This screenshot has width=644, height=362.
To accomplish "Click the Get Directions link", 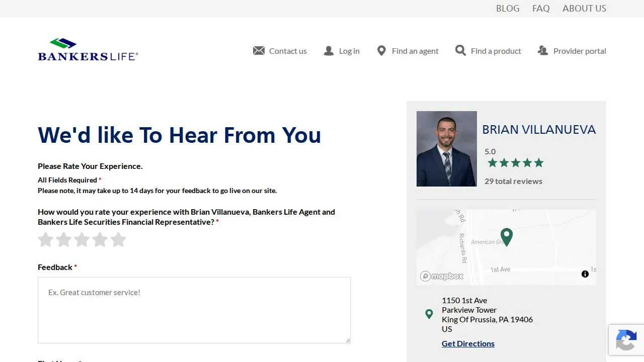I will coord(468,343).
